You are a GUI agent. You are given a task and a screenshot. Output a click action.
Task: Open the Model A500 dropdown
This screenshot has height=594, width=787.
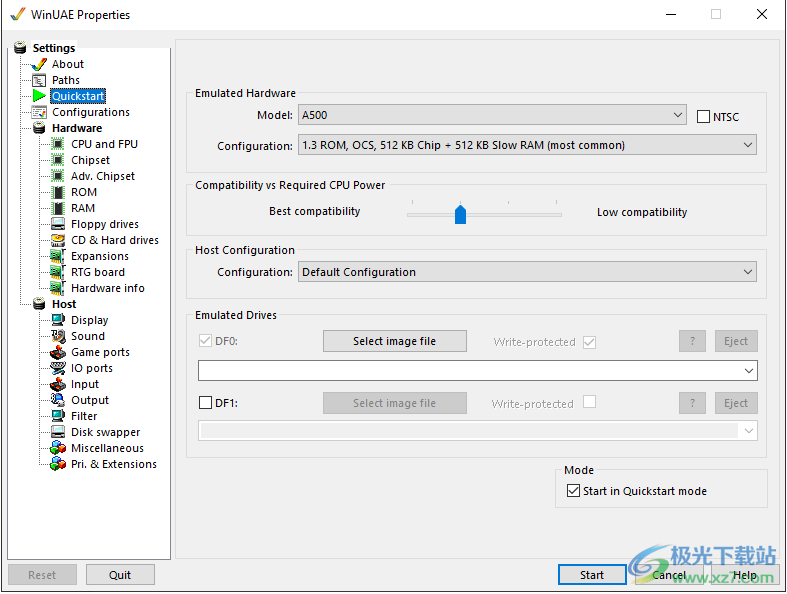492,115
